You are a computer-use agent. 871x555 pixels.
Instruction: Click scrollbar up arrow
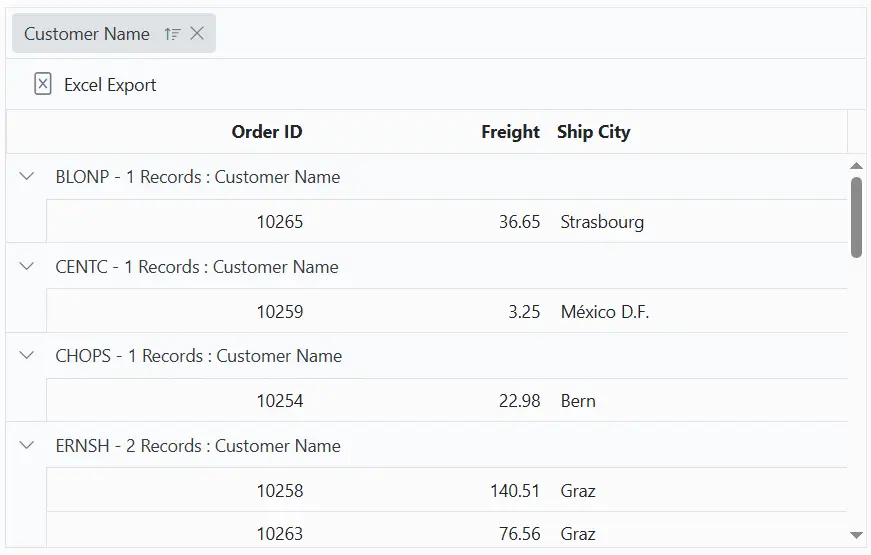(856, 166)
